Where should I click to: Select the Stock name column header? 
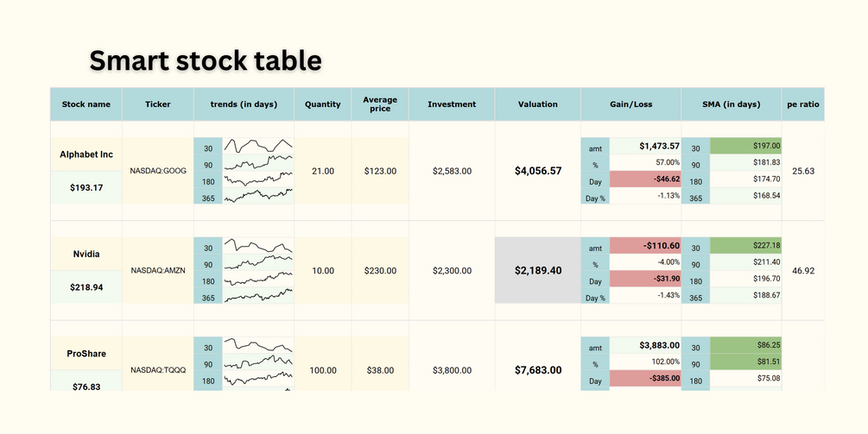(86, 104)
